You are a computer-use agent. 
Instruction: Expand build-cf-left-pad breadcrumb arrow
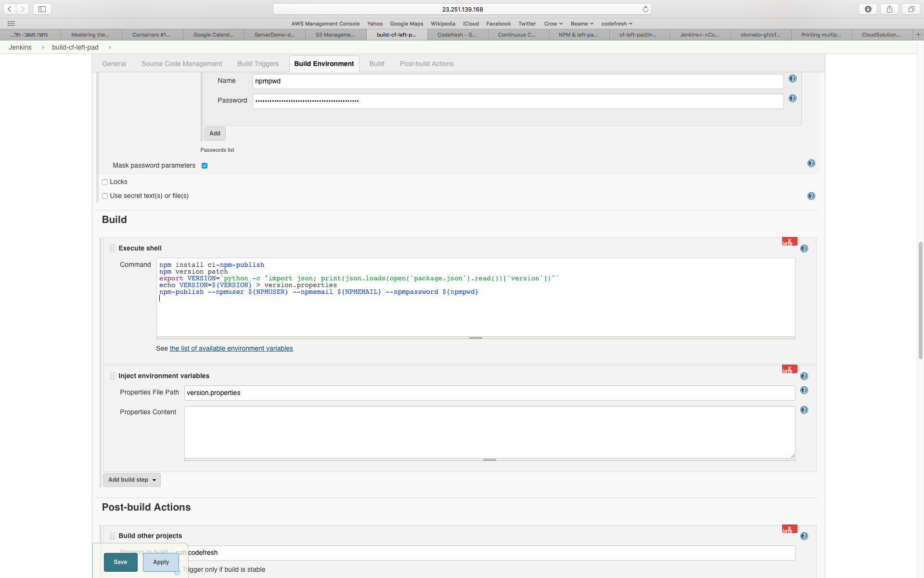[110, 47]
